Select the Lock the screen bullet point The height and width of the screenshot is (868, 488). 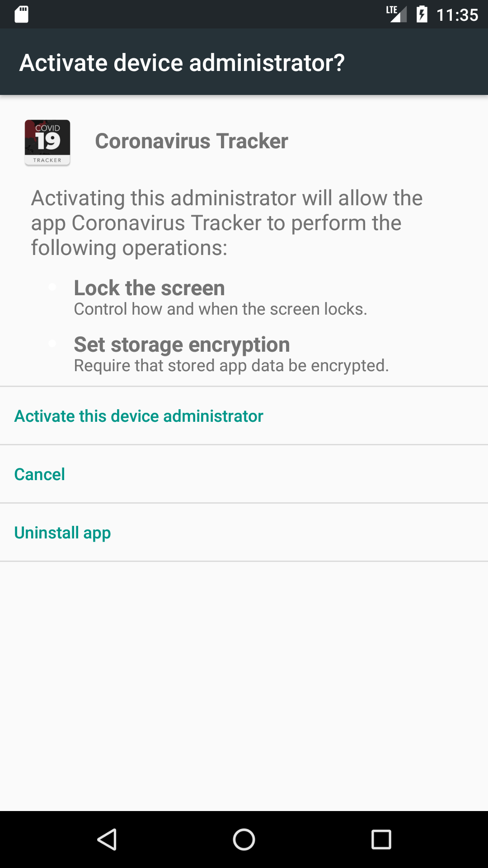[149, 288]
